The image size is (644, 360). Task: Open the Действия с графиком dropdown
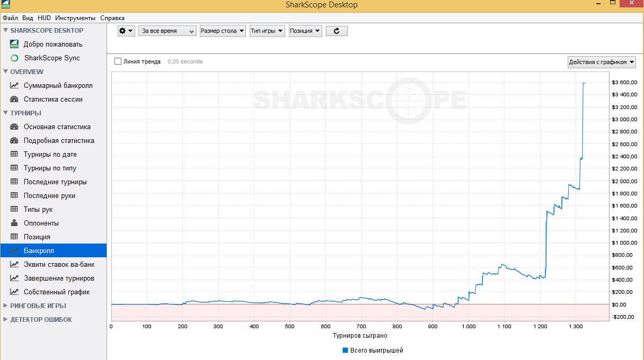[602, 62]
